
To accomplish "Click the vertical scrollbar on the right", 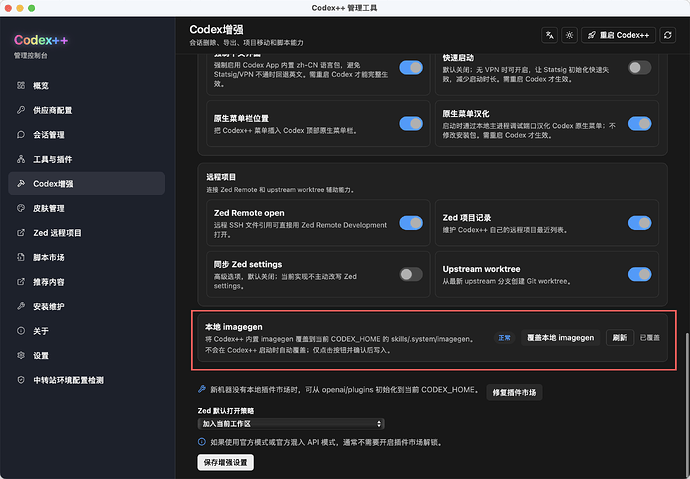I will point(687,405).
